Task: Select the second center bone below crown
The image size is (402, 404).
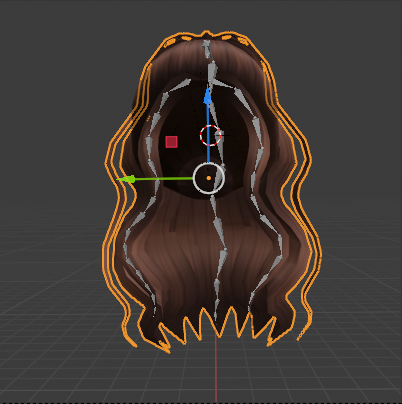Action: [x=212, y=72]
